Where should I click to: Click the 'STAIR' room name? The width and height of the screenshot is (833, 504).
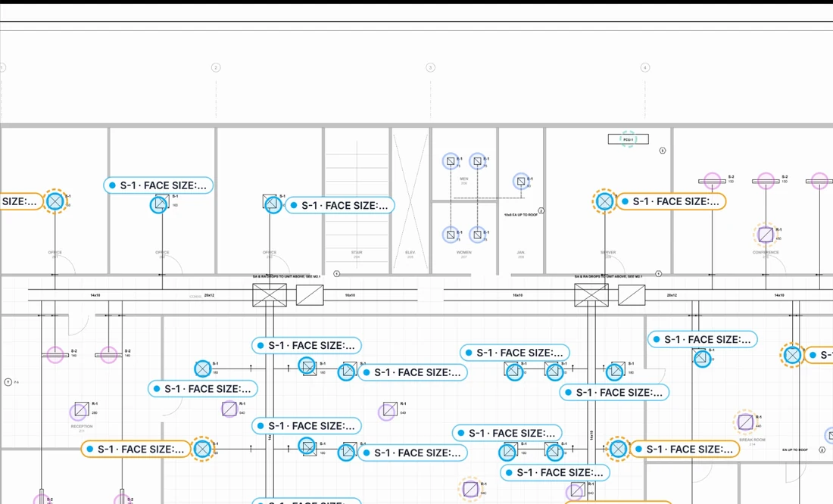point(357,252)
